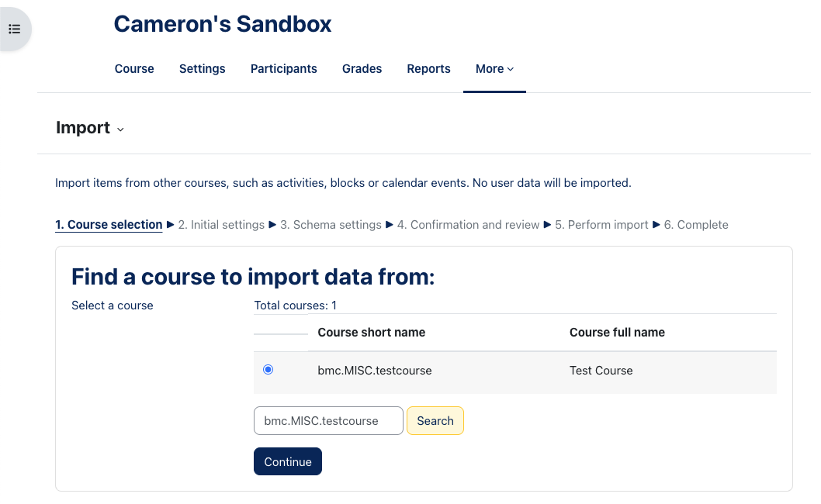View the Grades tab
The height and width of the screenshot is (504, 821).
pyautogui.click(x=362, y=69)
